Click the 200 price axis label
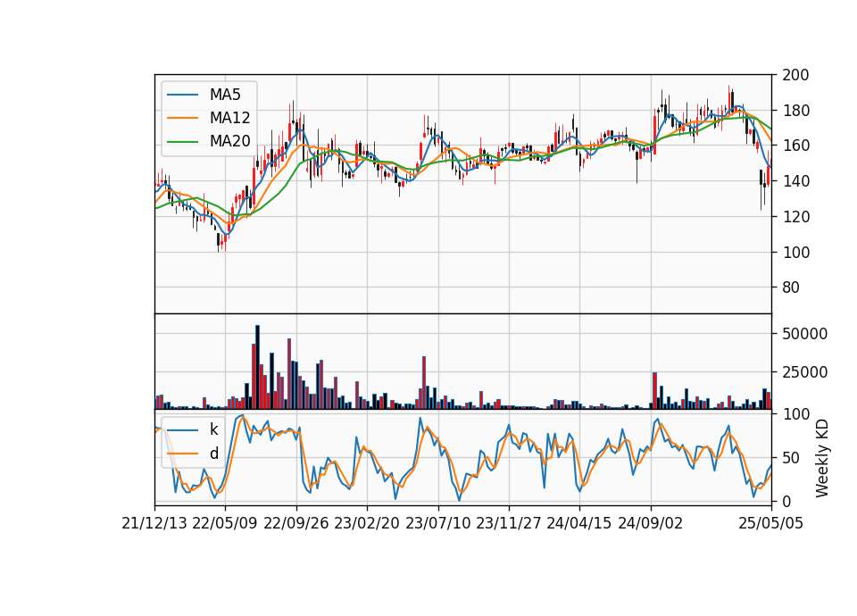The height and width of the screenshot is (616, 857). coord(795,75)
